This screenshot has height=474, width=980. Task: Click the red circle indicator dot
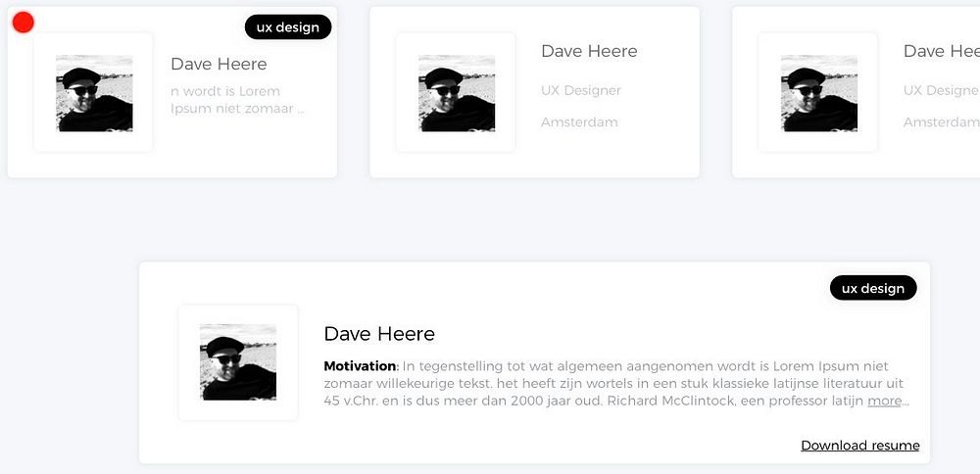coord(24,23)
